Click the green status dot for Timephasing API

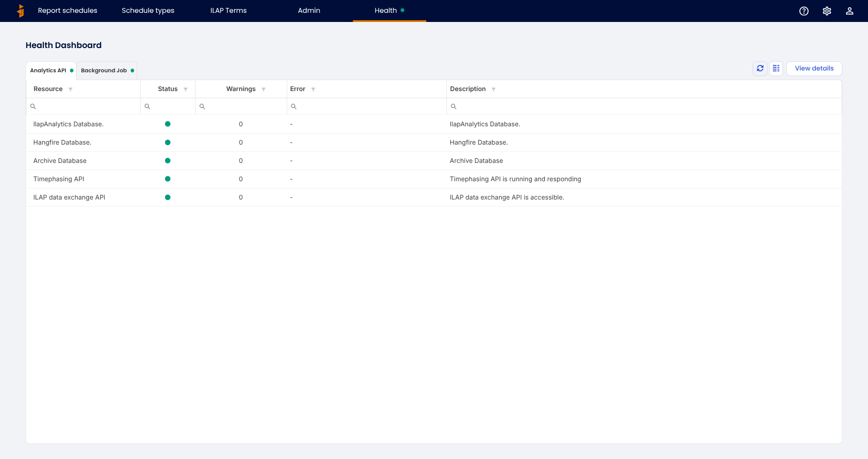click(x=168, y=179)
